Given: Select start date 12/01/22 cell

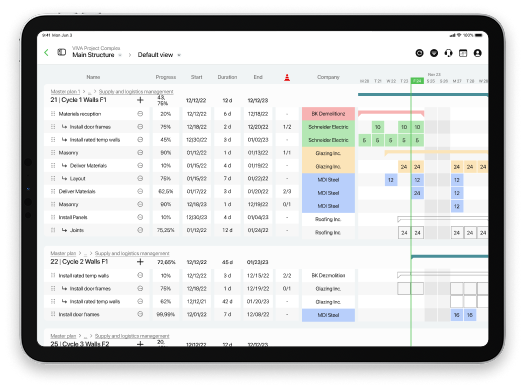Looking at the screenshot, I should pyautogui.click(x=197, y=314).
